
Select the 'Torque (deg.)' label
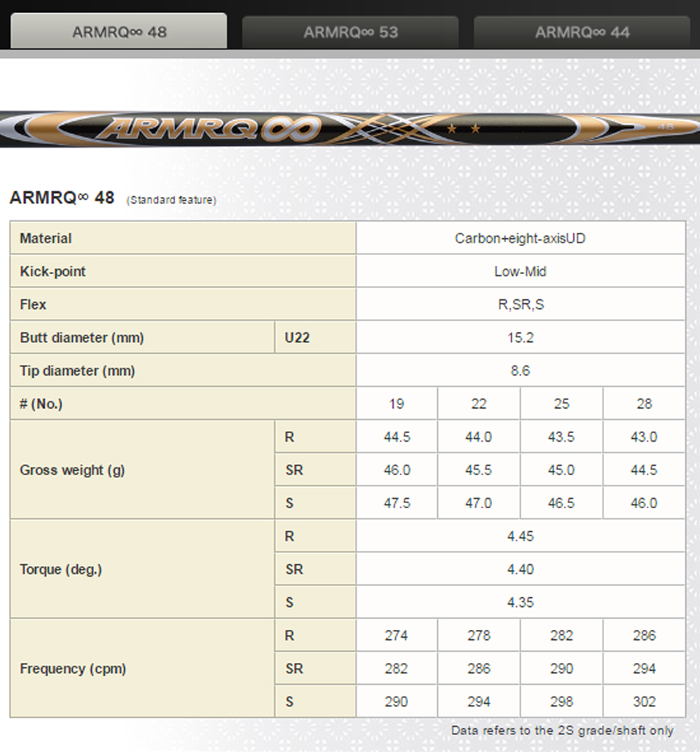61,569
